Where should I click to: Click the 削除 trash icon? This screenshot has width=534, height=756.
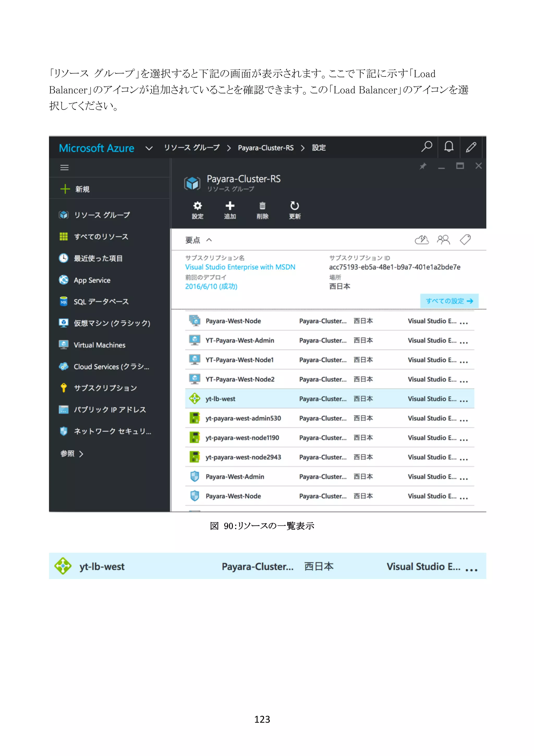[262, 206]
